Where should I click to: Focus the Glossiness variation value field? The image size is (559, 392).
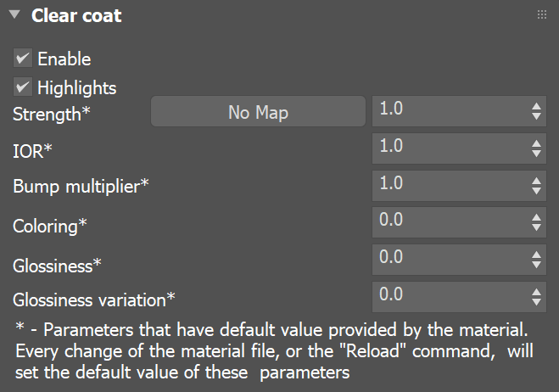[450, 297]
